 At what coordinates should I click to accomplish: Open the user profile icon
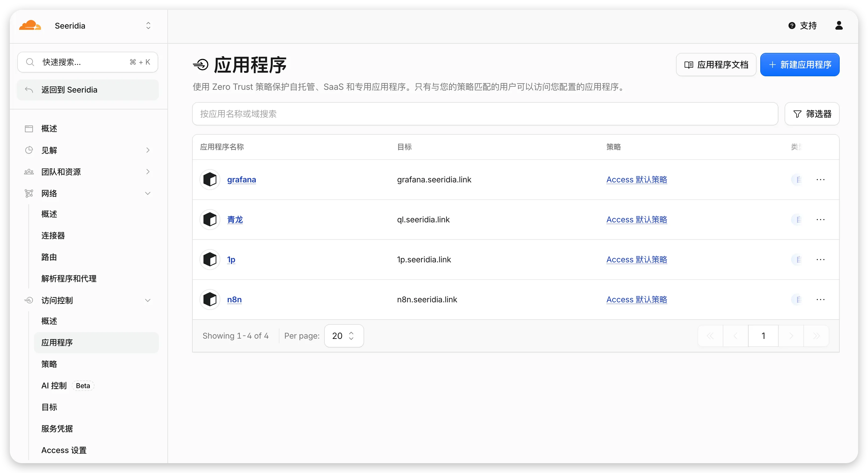coord(839,26)
